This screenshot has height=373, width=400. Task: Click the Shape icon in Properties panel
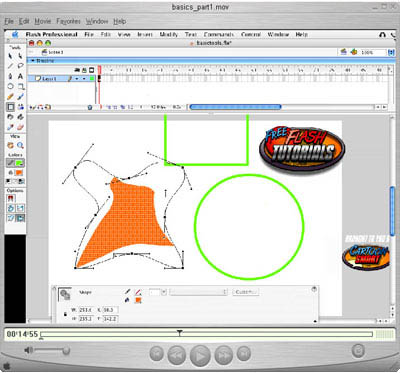point(65,294)
